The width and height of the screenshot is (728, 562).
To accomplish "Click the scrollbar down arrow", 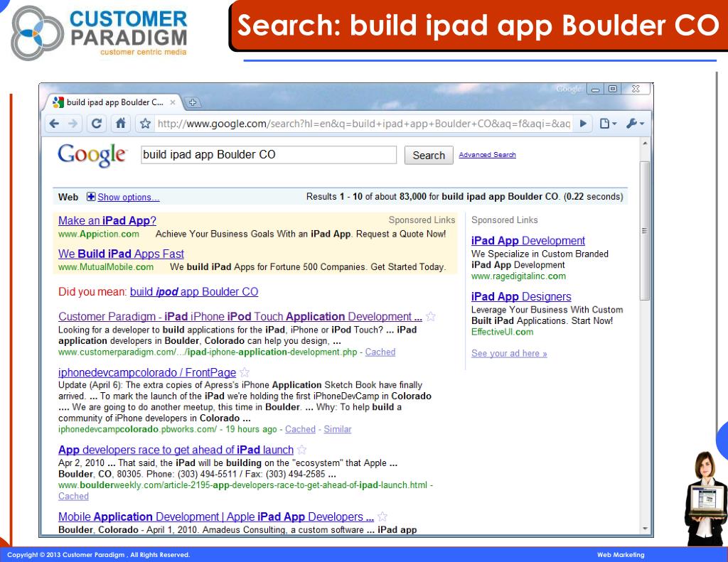I will tap(645, 529).
